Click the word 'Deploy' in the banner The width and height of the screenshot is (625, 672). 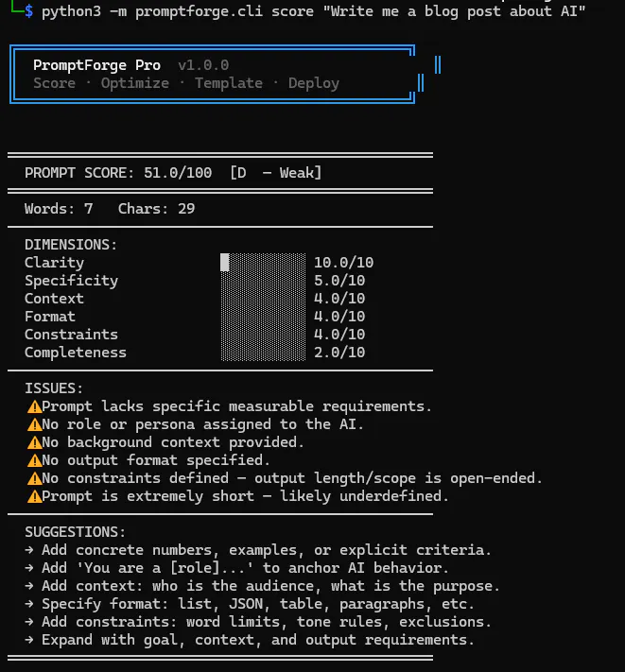click(x=314, y=83)
